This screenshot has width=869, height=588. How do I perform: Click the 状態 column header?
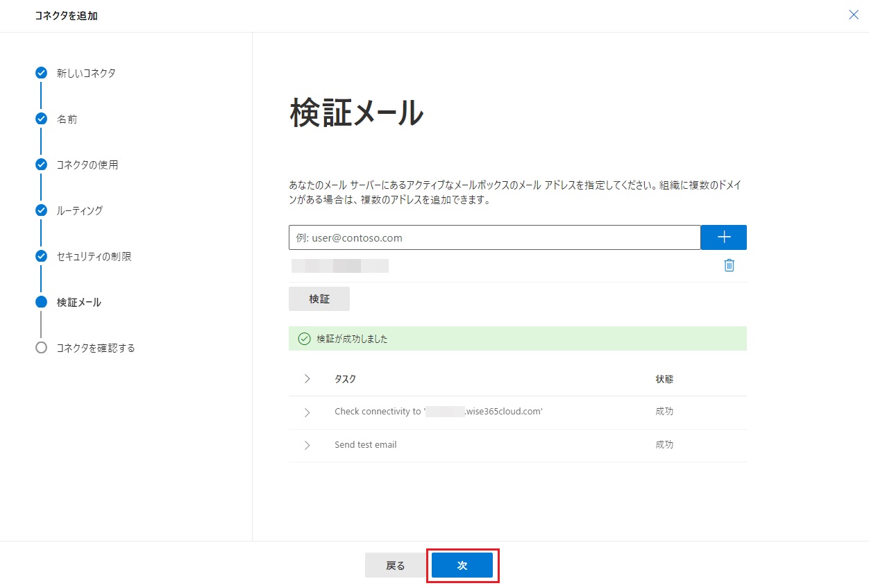pyautogui.click(x=664, y=379)
